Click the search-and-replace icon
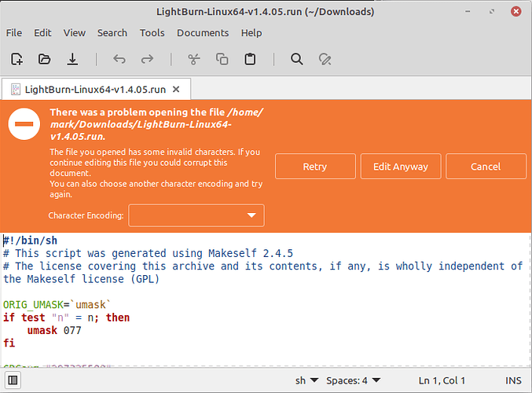Screen dimensions: 532x393 click(x=325, y=59)
